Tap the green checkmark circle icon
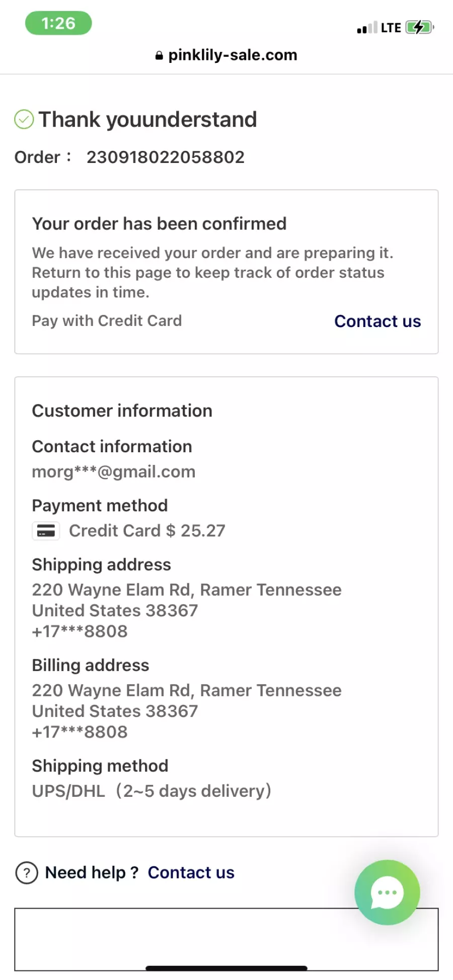 [24, 120]
